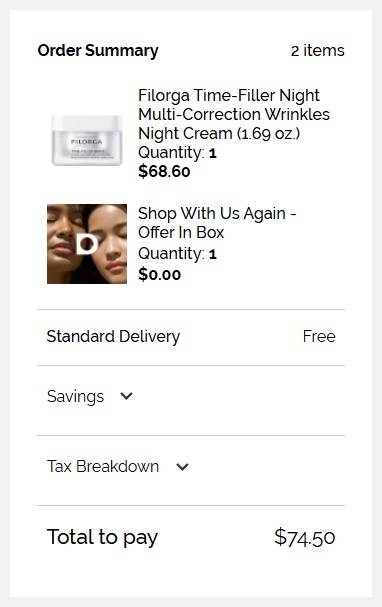This screenshot has width=382, height=607.
Task: Click the 2 items count
Action: [x=317, y=51]
